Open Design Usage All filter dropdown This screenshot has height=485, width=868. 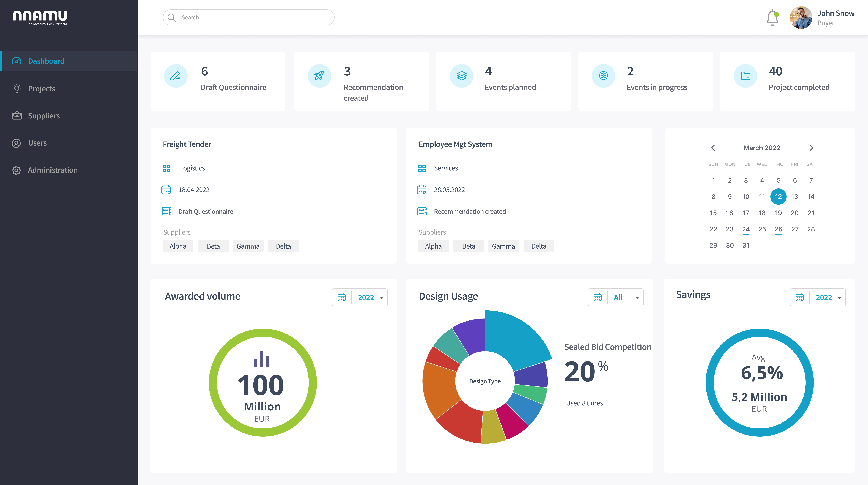click(x=616, y=297)
